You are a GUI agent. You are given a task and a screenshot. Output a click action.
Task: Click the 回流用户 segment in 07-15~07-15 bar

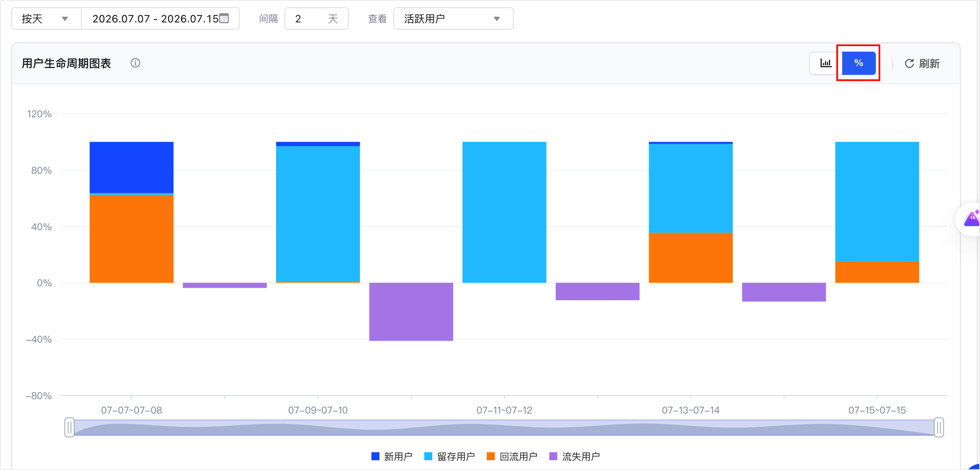tap(877, 272)
